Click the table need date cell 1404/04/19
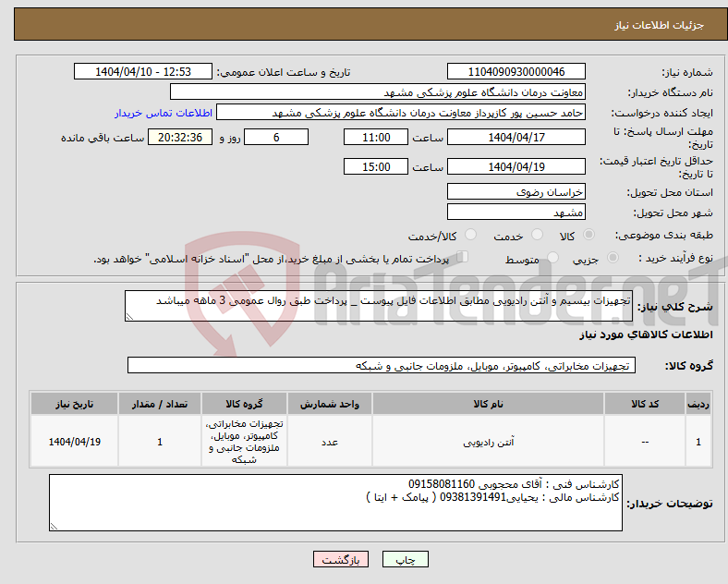The image size is (728, 584). [x=74, y=442]
